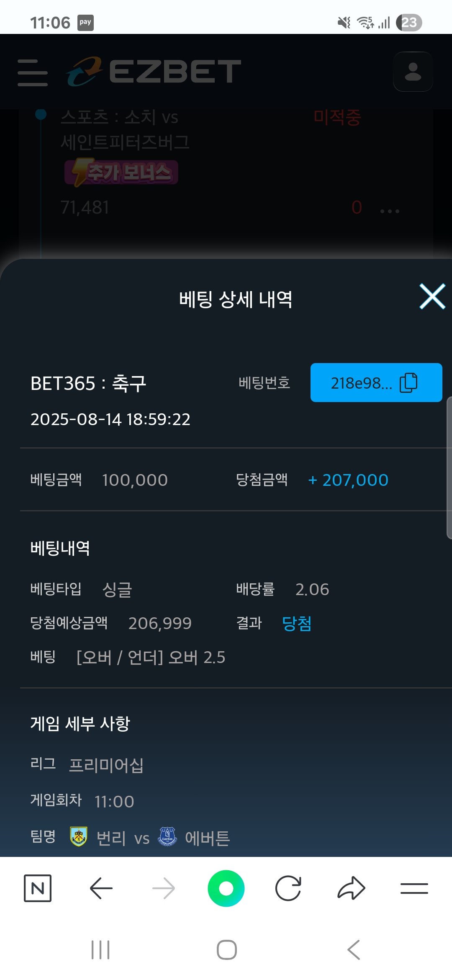Open the user profile icon
Image resolution: width=452 pixels, height=980 pixels.
pos(413,72)
